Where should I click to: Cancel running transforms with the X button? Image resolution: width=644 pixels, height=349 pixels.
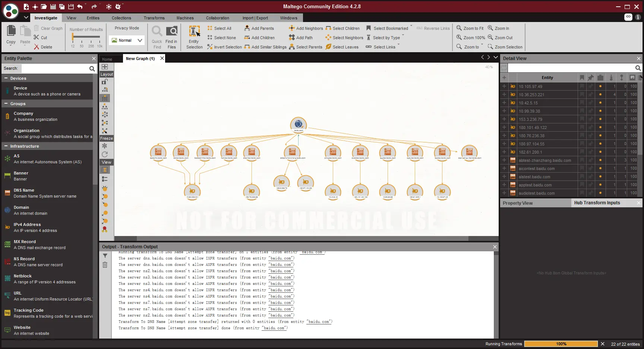[603, 344]
